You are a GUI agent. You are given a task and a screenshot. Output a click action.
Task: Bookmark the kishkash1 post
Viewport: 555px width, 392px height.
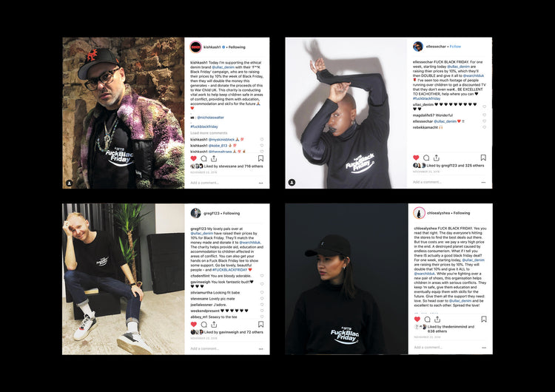(261, 158)
